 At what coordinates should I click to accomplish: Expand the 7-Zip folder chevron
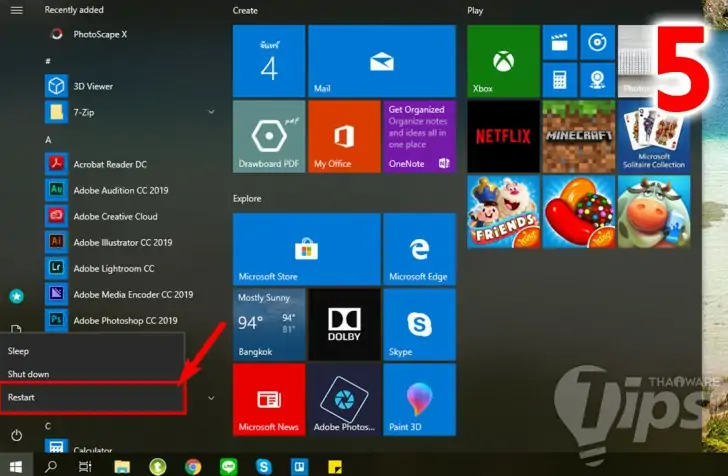(x=211, y=112)
